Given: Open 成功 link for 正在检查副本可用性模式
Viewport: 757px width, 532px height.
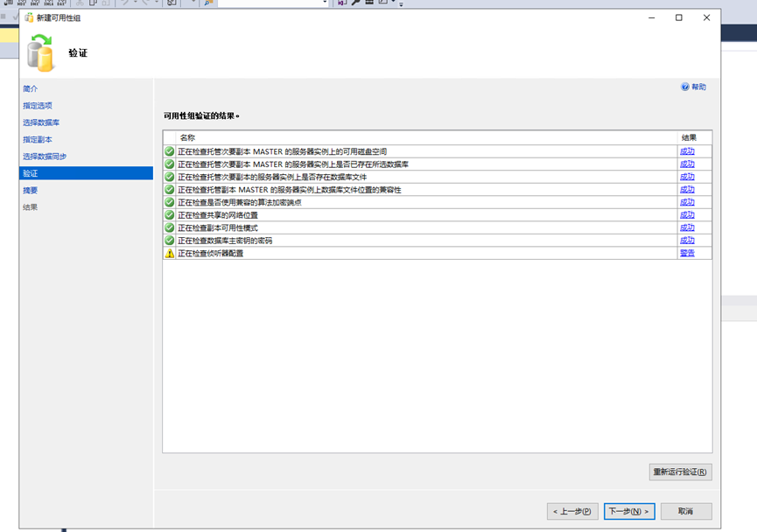Looking at the screenshot, I should click(x=687, y=227).
